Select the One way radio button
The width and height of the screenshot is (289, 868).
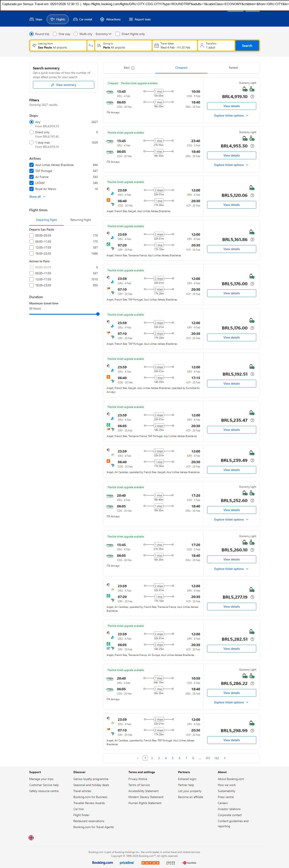coord(55,34)
